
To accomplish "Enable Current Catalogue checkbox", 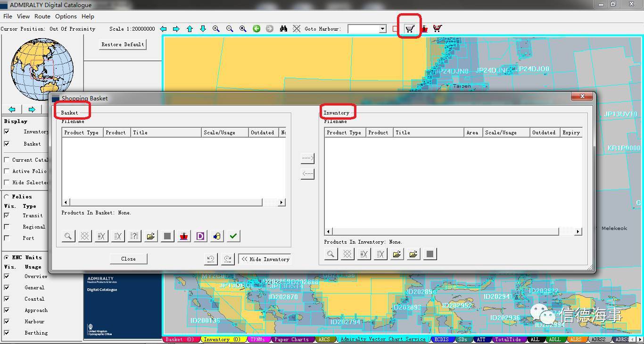I will (x=7, y=160).
